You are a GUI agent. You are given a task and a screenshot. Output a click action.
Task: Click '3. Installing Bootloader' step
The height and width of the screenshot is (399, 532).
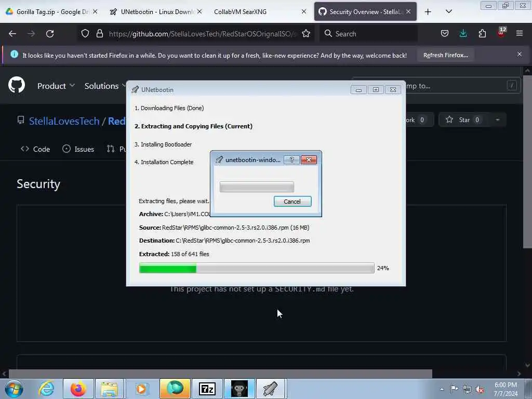coord(163,144)
